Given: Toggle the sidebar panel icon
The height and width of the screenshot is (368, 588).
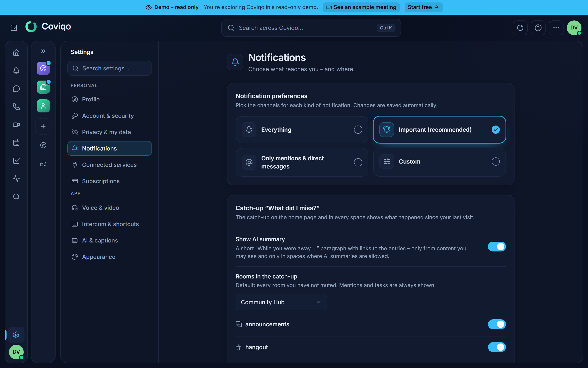Looking at the screenshot, I should 14,28.
